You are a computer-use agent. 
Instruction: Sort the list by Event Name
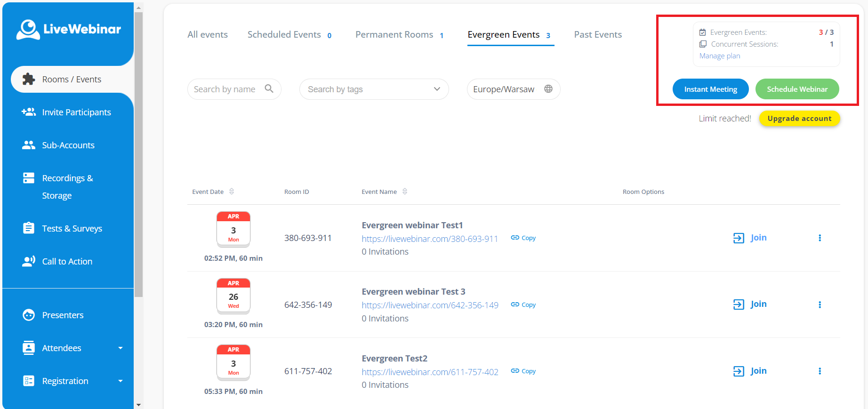(x=405, y=192)
